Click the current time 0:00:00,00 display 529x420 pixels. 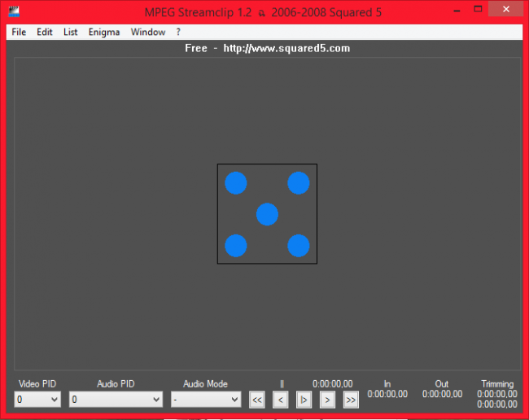coord(332,384)
